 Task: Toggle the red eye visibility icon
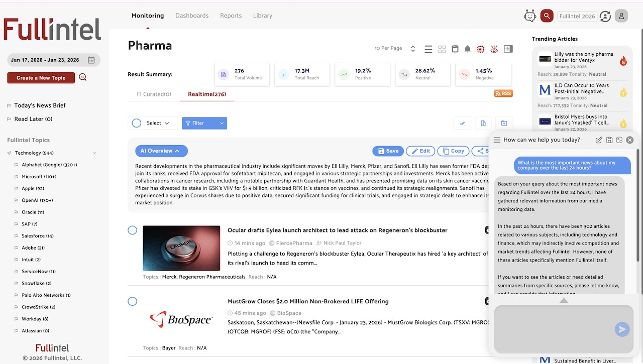click(494, 49)
